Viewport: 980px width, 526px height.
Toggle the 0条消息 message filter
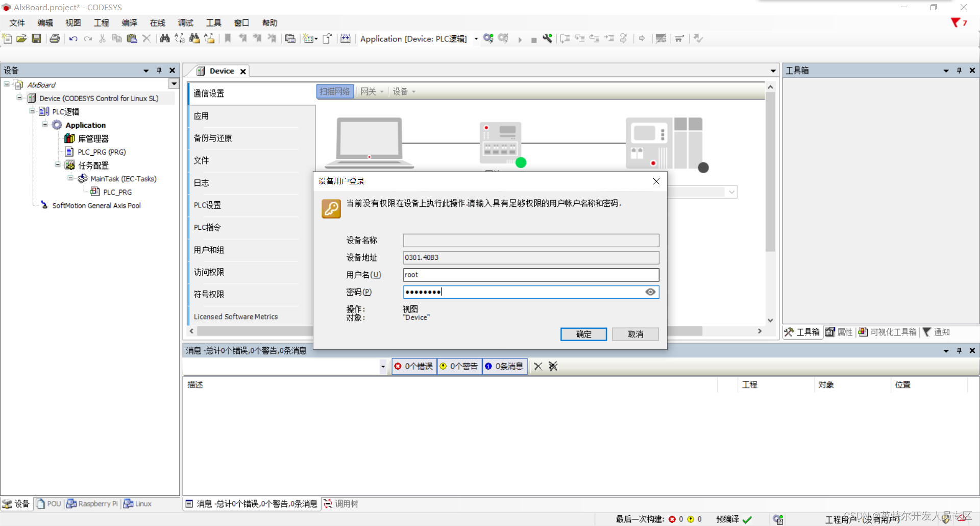point(505,366)
